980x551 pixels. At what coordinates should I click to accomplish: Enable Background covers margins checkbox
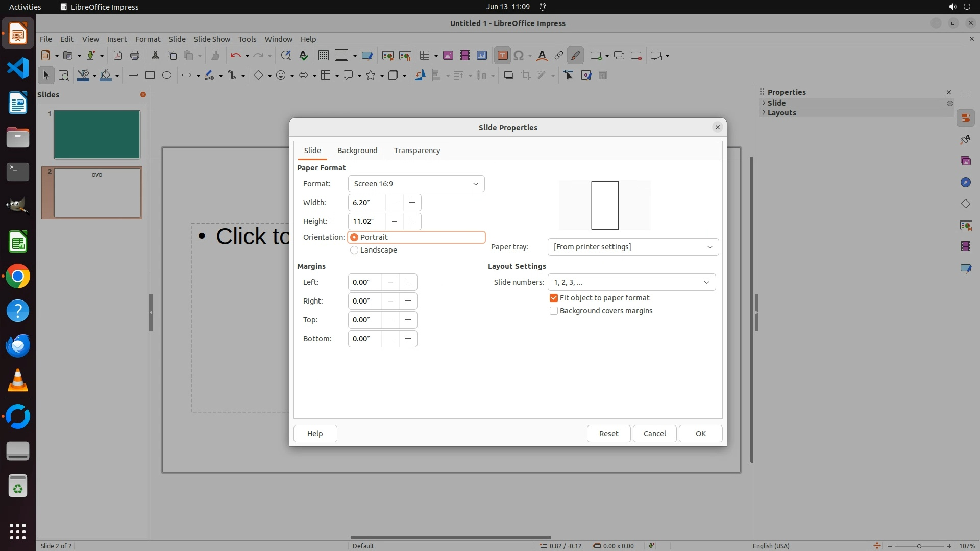click(554, 311)
